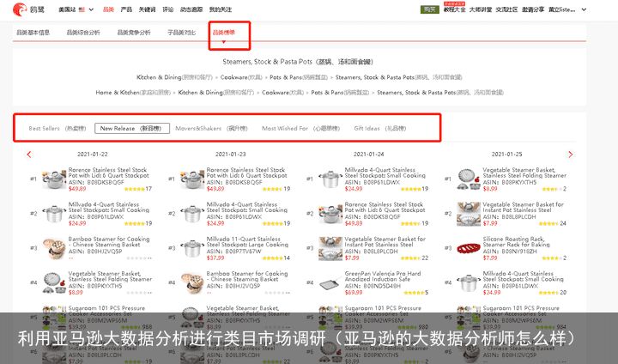This screenshot has height=364, width=618.
Task: Click Home & Kitchen breadcrumb link
Action: [118, 92]
